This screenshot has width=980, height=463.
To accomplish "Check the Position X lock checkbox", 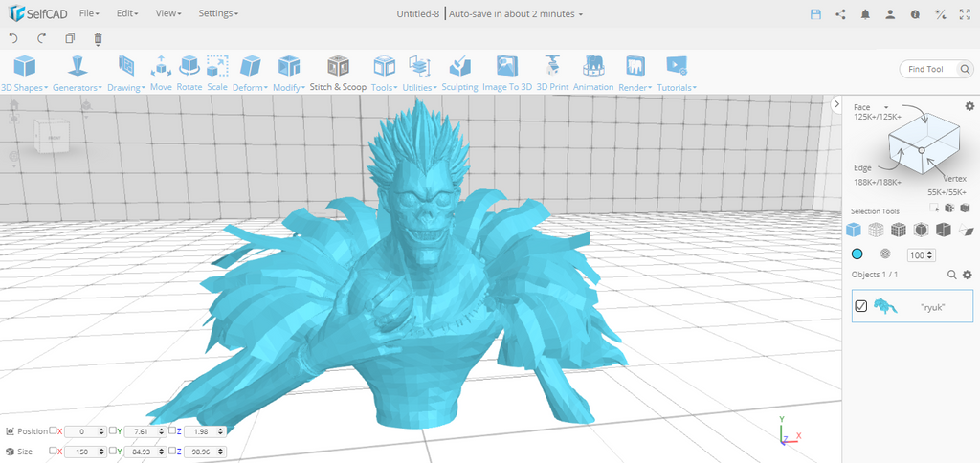I will [53, 430].
